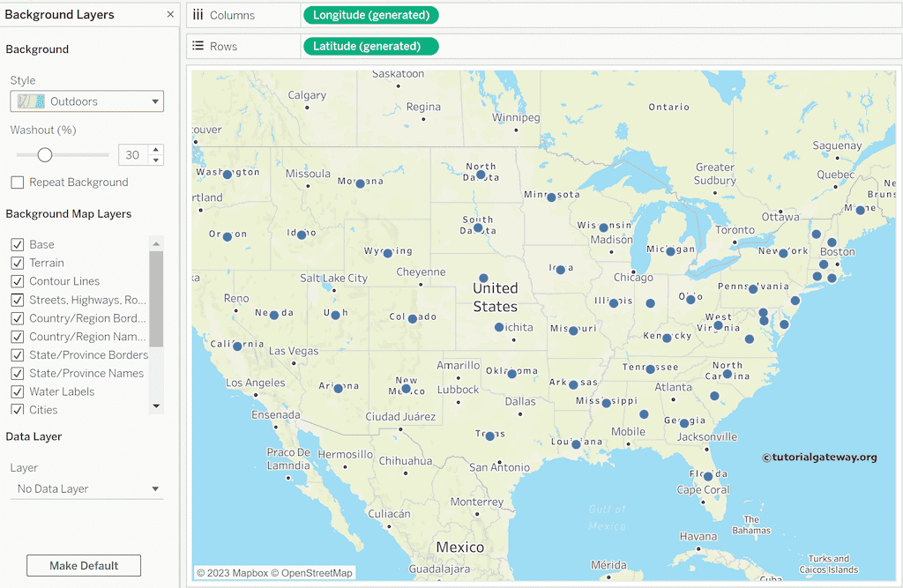Decrease Washout with the down stepper arrow

coord(155,160)
